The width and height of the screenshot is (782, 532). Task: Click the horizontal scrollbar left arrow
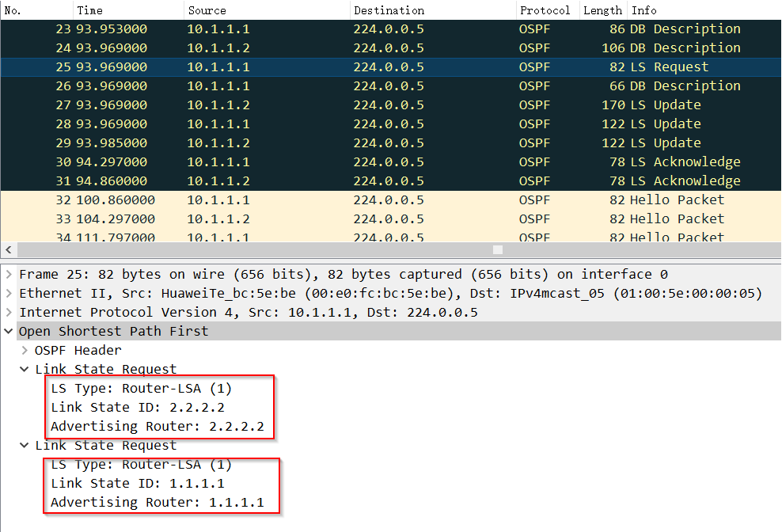(x=9, y=249)
